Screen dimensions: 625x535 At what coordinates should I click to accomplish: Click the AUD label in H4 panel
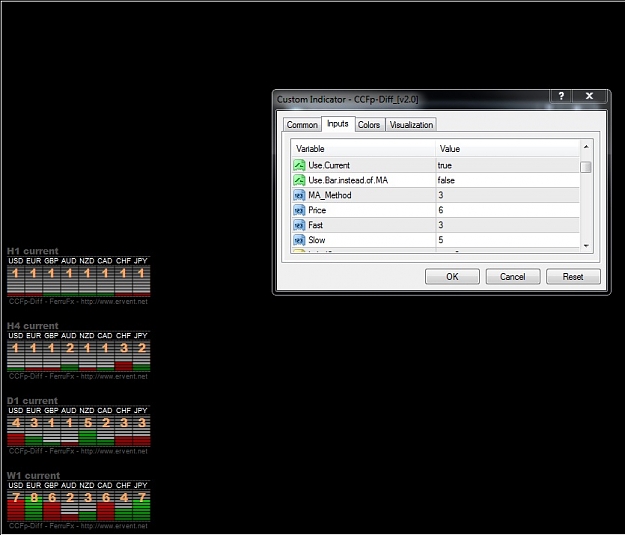(69, 336)
